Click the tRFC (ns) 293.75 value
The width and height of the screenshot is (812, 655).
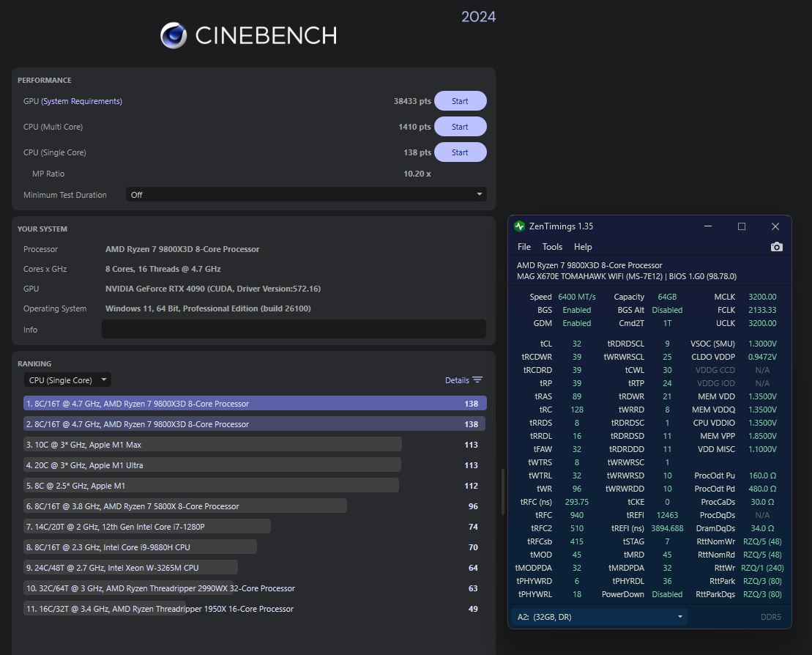pos(576,502)
